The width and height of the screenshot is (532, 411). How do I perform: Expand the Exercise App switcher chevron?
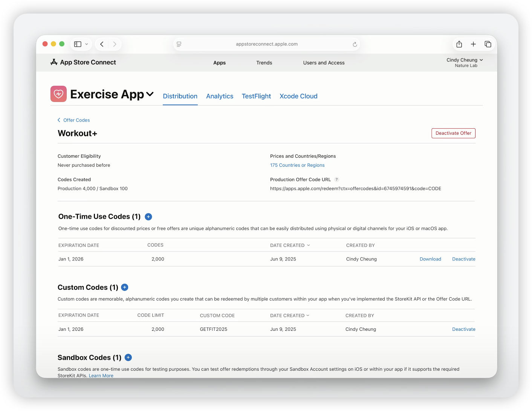click(150, 94)
